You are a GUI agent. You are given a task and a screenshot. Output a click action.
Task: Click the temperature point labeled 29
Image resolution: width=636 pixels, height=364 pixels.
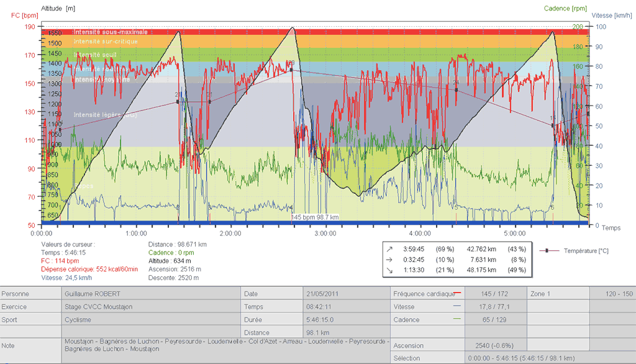[291, 70]
